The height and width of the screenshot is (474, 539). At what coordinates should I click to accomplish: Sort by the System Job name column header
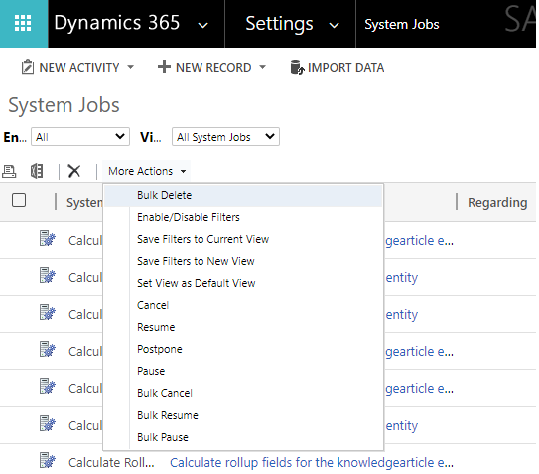[84, 202]
